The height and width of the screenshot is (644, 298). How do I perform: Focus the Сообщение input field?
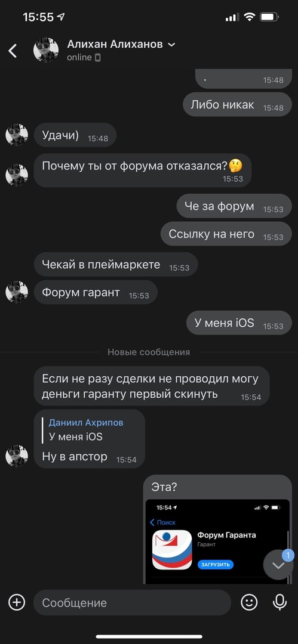[x=132, y=602]
